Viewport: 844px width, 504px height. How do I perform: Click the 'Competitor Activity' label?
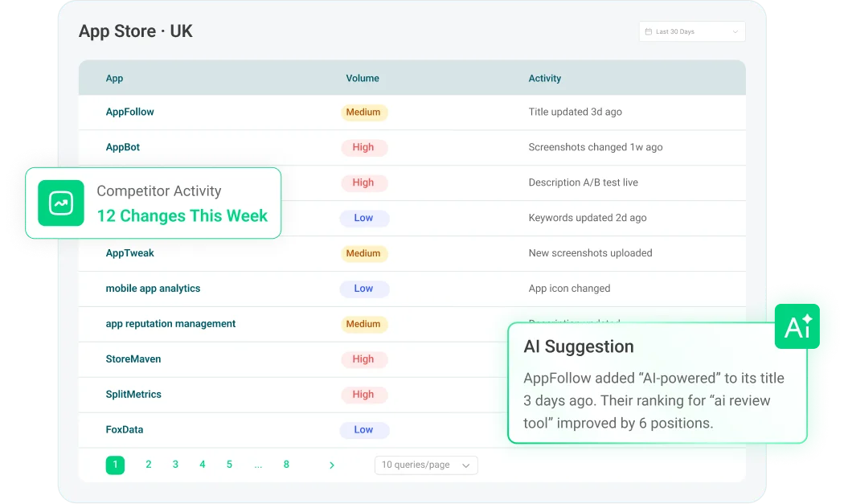(x=159, y=191)
